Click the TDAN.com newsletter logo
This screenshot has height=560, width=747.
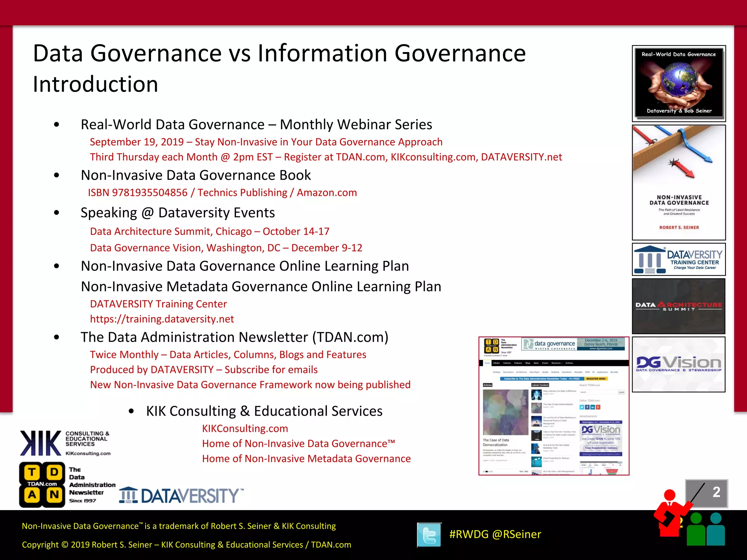67,485
